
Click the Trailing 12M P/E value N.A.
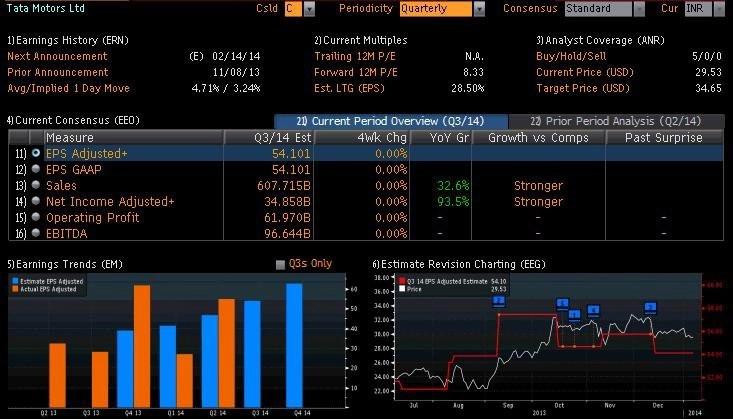[474, 56]
